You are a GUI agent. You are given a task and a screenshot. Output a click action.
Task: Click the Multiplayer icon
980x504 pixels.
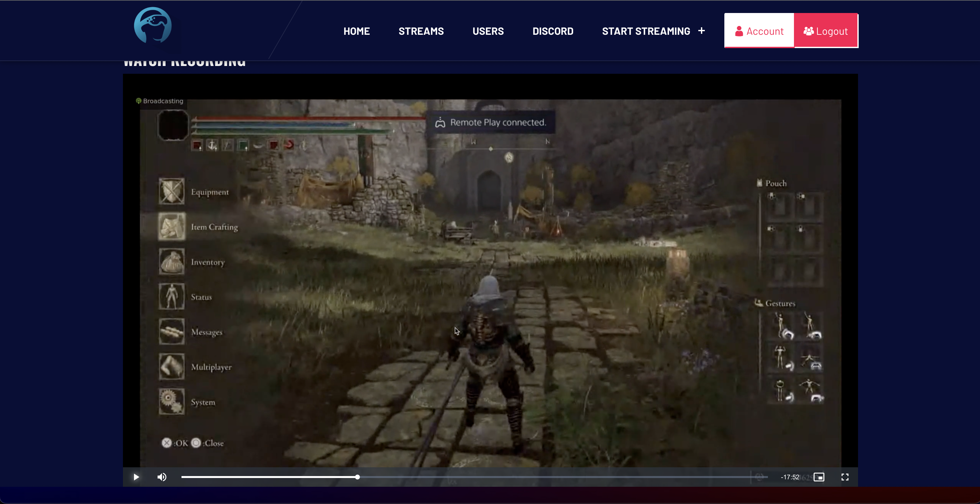172,367
